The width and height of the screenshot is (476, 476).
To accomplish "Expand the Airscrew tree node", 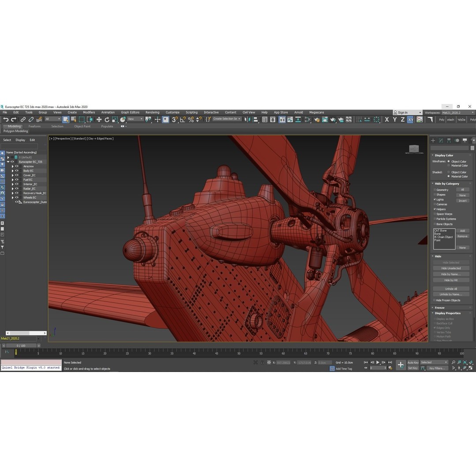I will tap(12, 166).
